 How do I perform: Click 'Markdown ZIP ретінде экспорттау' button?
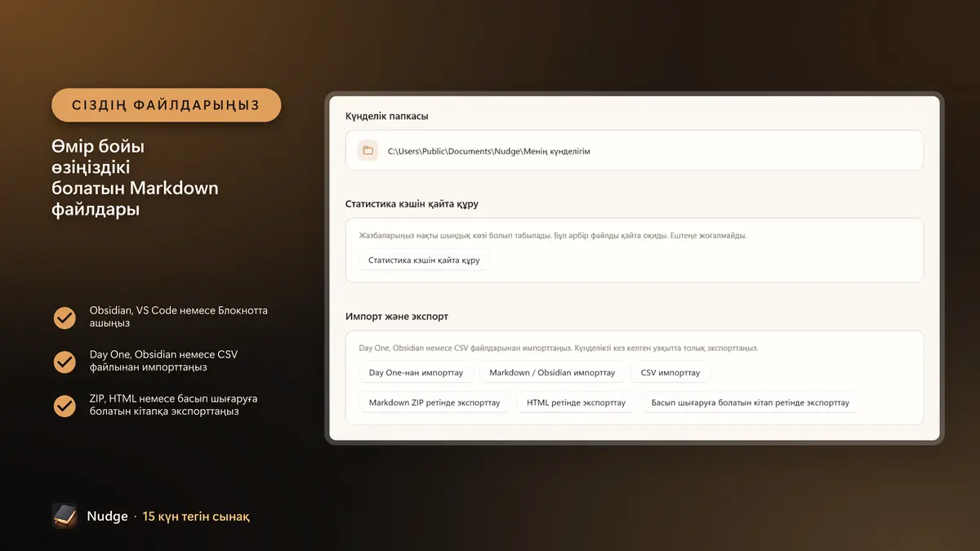click(x=434, y=402)
